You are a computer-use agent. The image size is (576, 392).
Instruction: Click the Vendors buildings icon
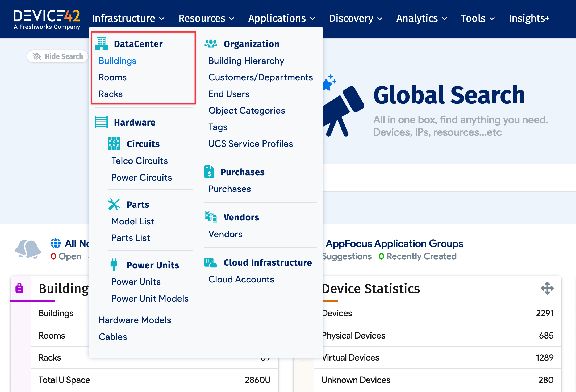coord(211,217)
